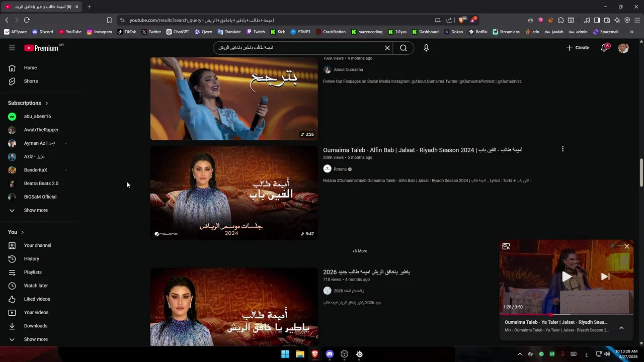Screen dimensions: 644x362
Task: Bookmark this page in Brave
Action: click(109, 20)
